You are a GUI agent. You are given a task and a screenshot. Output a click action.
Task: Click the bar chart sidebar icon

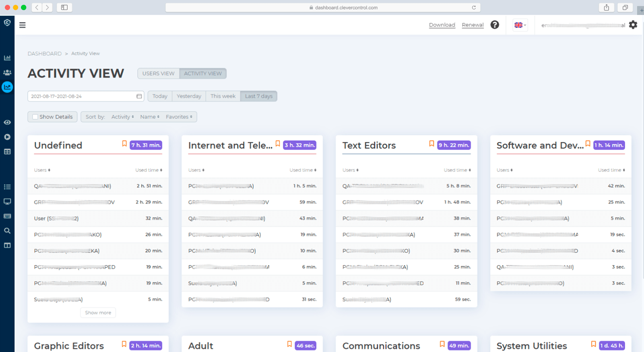click(7, 58)
